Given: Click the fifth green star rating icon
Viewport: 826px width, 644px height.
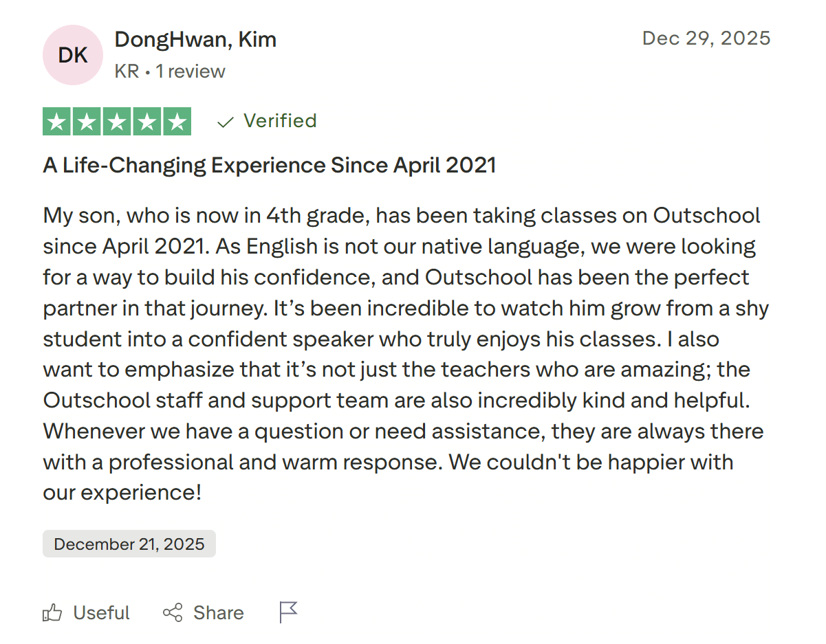Looking at the screenshot, I should click(x=177, y=121).
